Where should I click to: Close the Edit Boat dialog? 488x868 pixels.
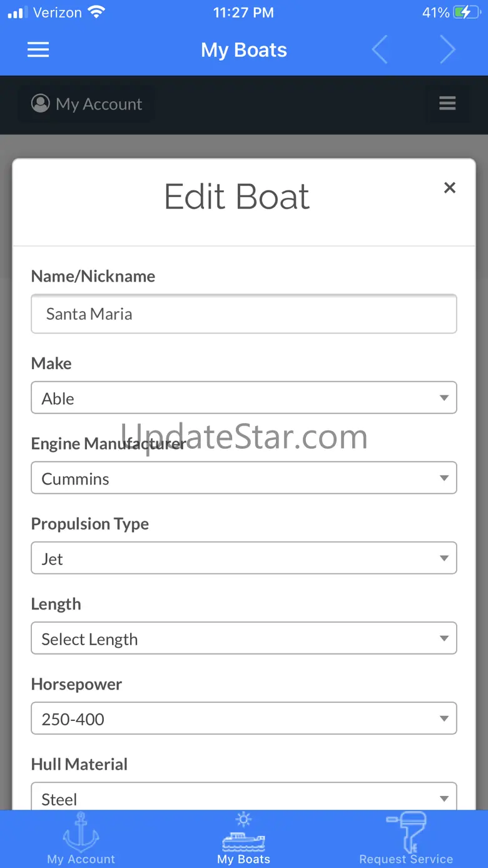[449, 188]
